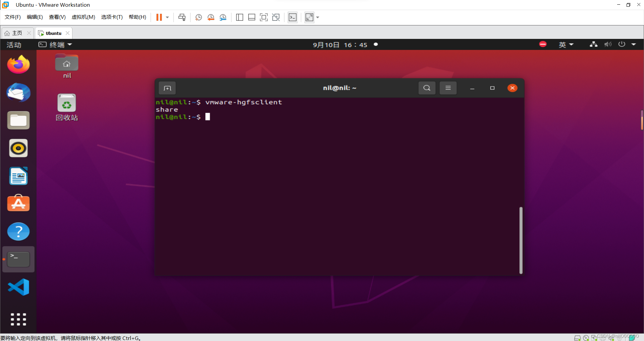Enter full screen mode

tap(264, 17)
